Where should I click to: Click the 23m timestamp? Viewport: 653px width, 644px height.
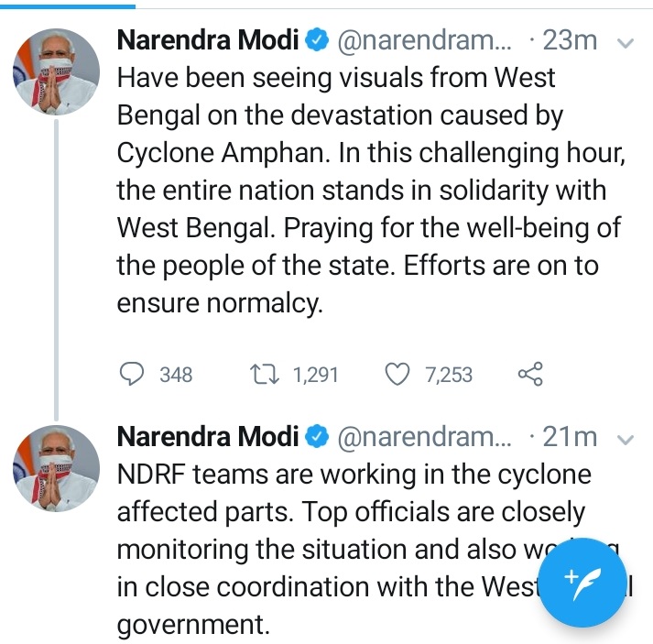(x=570, y=41)
